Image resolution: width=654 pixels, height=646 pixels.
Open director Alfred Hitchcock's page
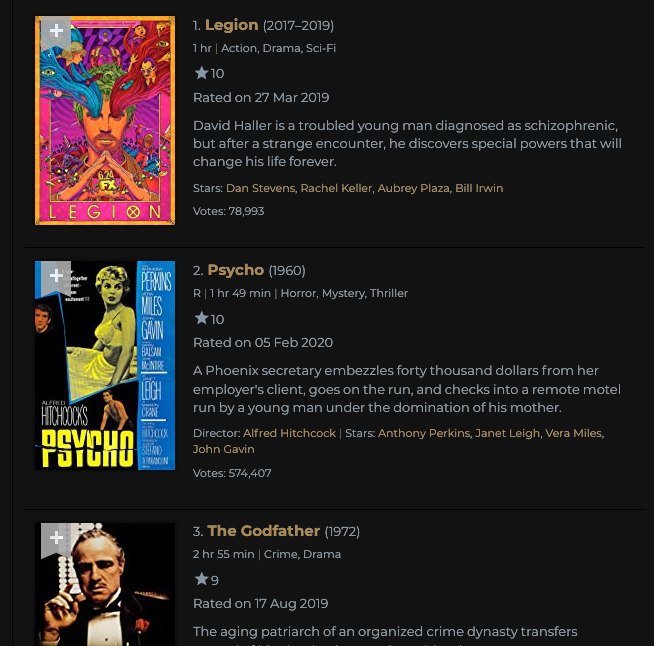289,433
